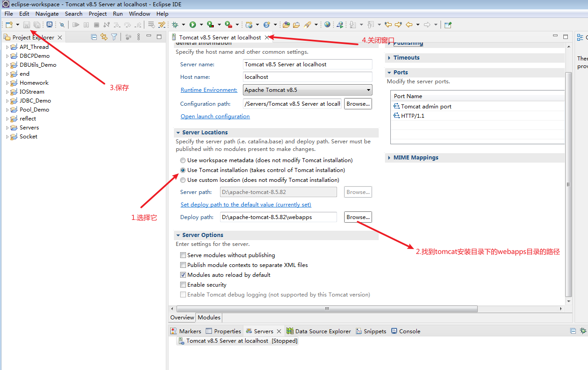Click the Server name input field
The image size is (588, 370).
click(307, 65)
